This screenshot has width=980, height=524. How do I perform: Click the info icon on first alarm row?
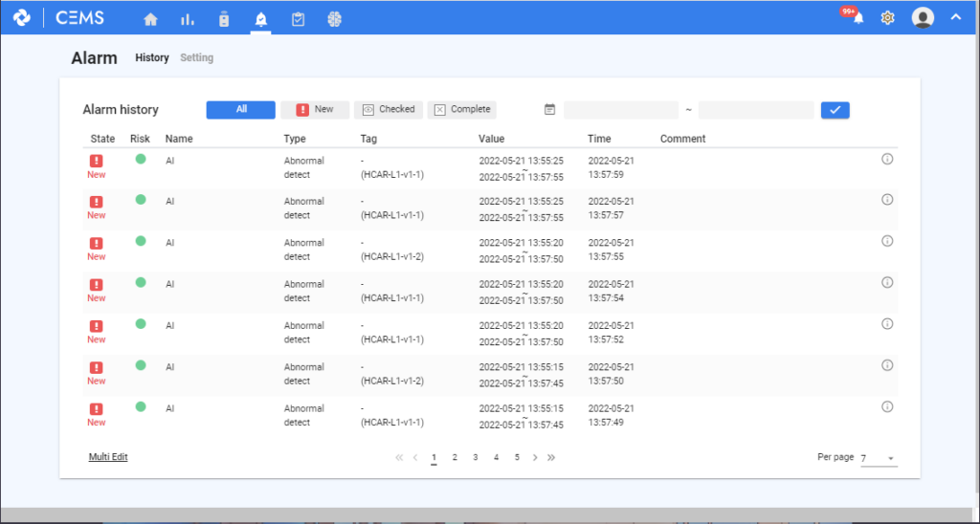tap(886, 159)
